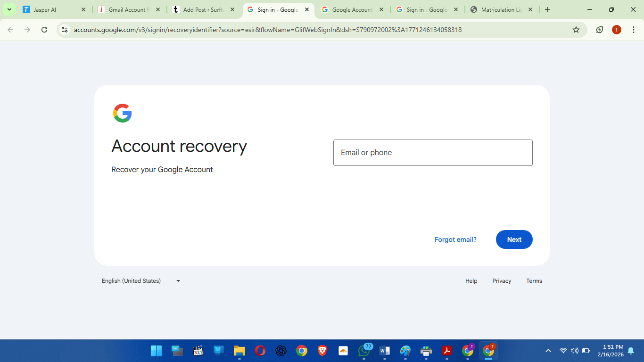Close the Gmail Account tab
This screenshot has width=644, height=362.
[158, 9]
